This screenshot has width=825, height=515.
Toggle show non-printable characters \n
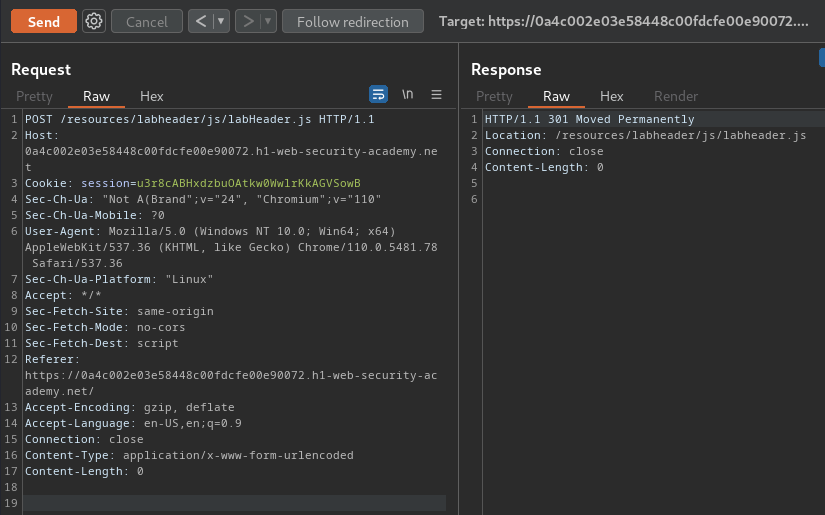(408, 94)
